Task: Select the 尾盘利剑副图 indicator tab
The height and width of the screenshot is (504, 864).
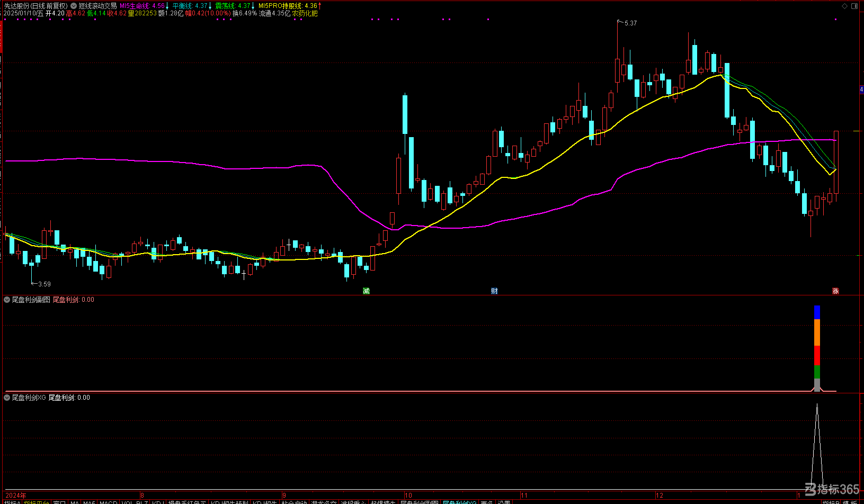Action: [x=420, y=502]
